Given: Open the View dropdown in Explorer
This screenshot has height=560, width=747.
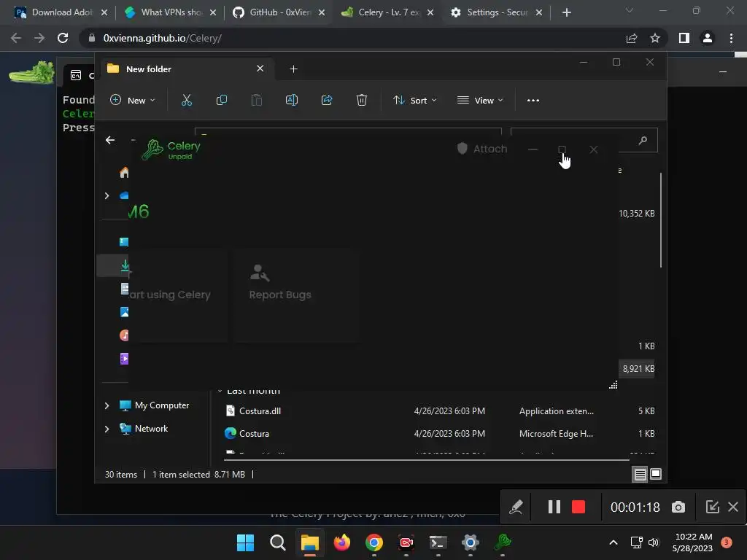Looking at the screenshot, I should coord(480,101).
